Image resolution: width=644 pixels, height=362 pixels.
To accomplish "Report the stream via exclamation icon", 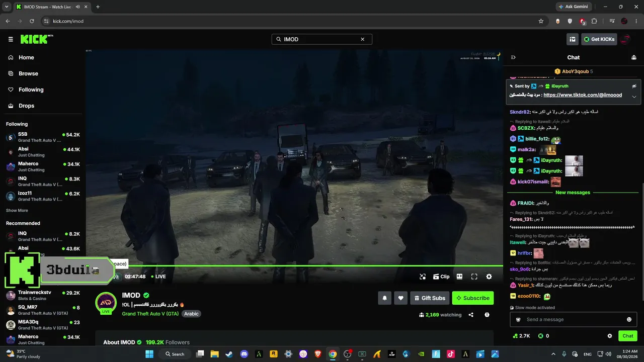I will [x=487, y=315].
